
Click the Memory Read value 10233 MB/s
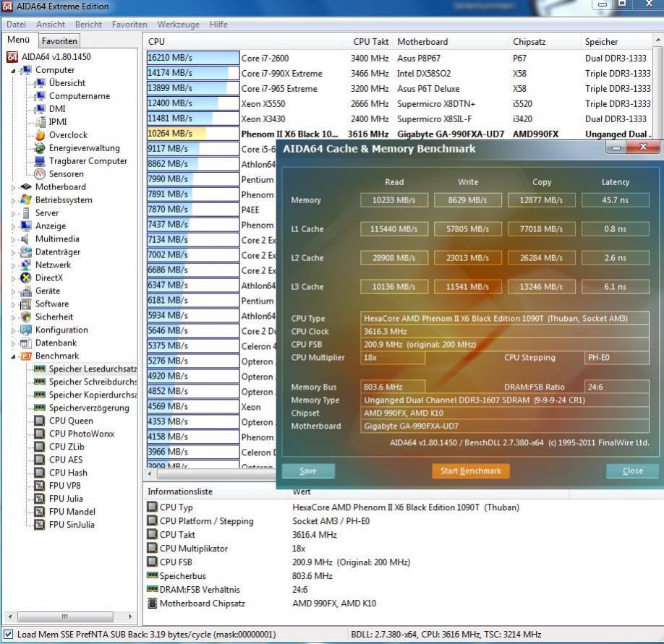pos(393,200)
